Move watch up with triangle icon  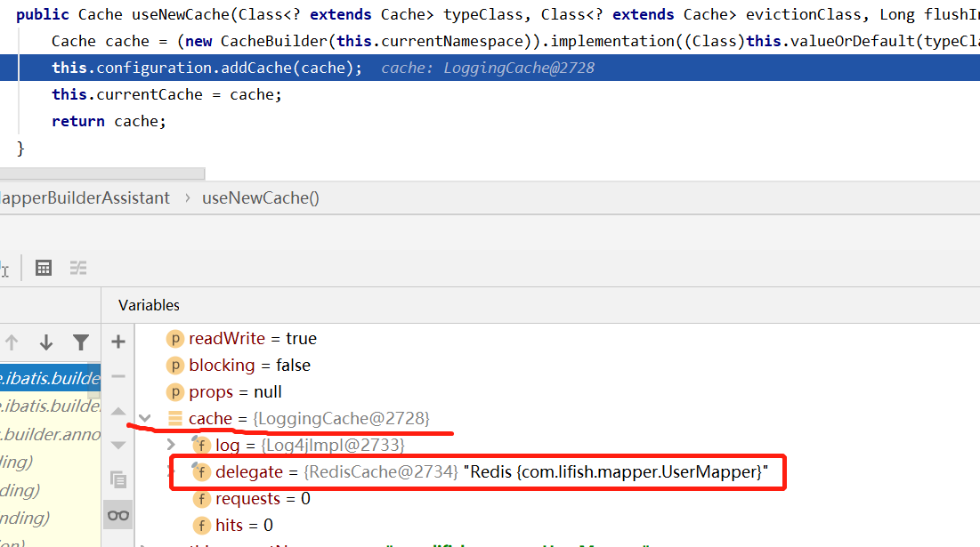[x=118, y=411]
